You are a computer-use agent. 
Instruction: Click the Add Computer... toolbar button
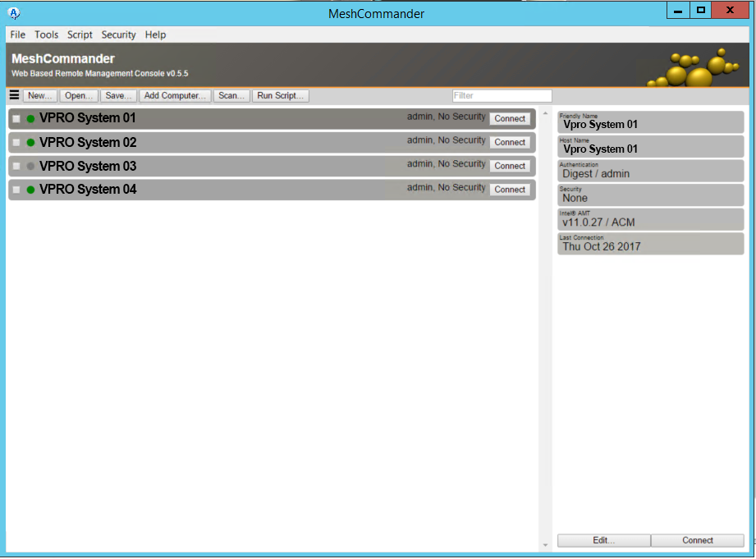pyautogui.click(x=175, y=95)
